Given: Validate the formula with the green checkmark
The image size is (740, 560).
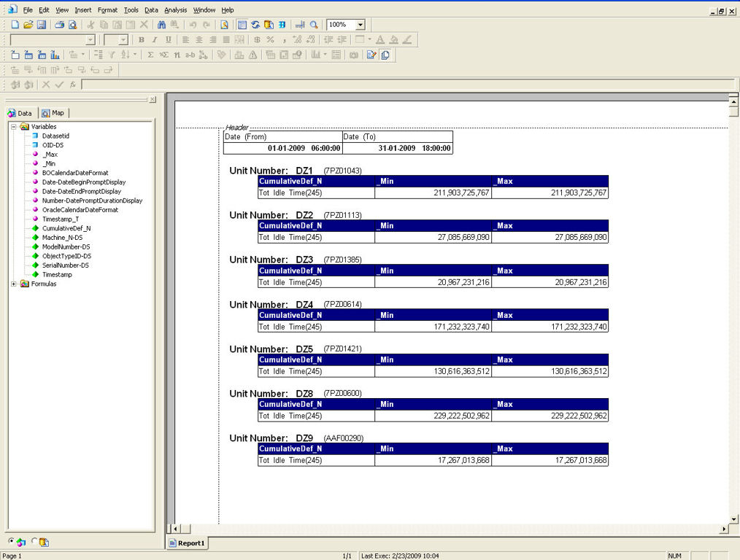Looking at the screenshot, I should [x=59, y=83].
